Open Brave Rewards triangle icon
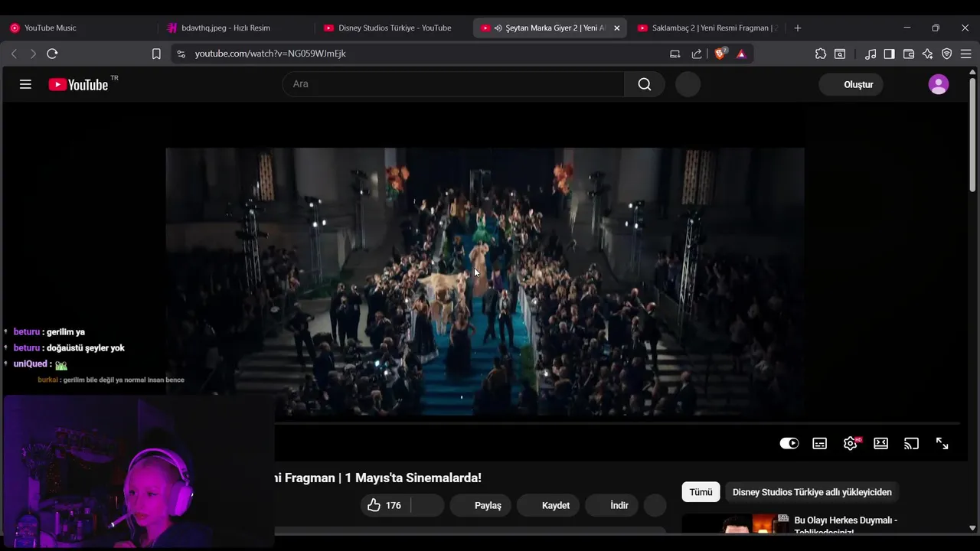Viewport: 980px width, 551px height. pyautogui.click(x=741, y=54)
